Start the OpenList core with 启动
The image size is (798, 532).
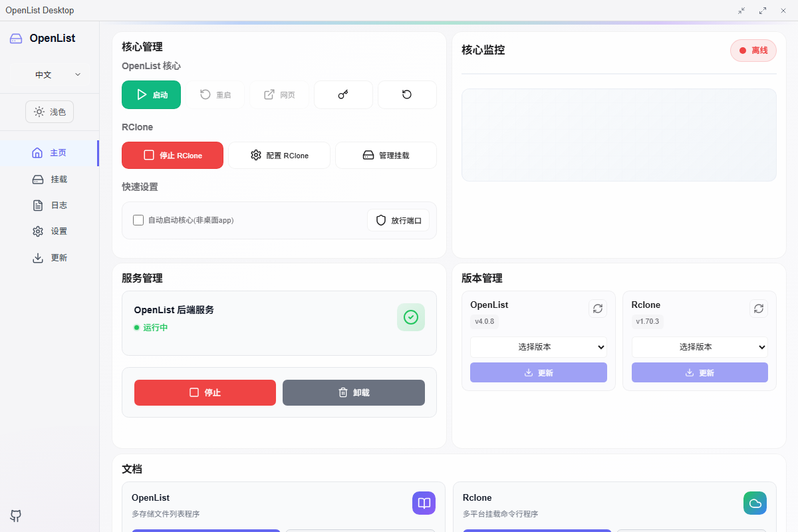151,94
